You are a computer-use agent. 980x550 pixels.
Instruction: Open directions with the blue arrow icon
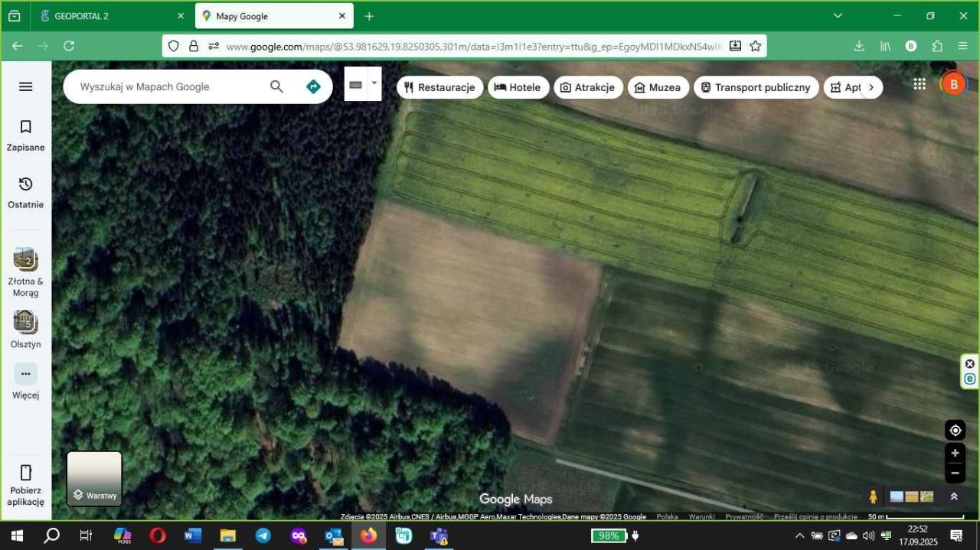(x=313, y=86)
